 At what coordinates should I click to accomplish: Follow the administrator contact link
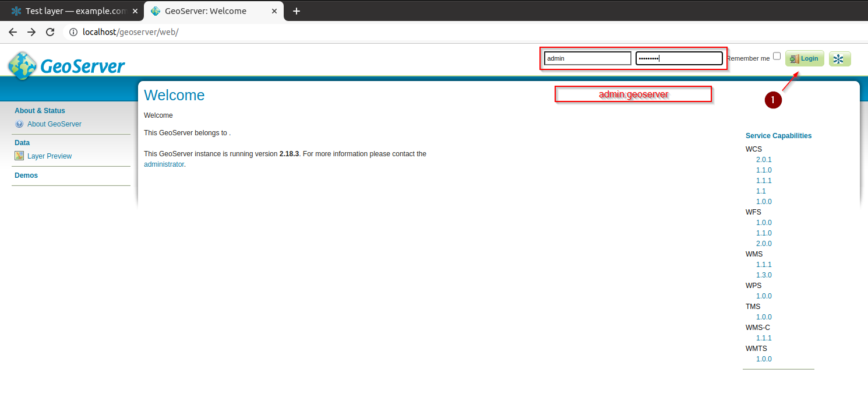[x=164, y=164]
